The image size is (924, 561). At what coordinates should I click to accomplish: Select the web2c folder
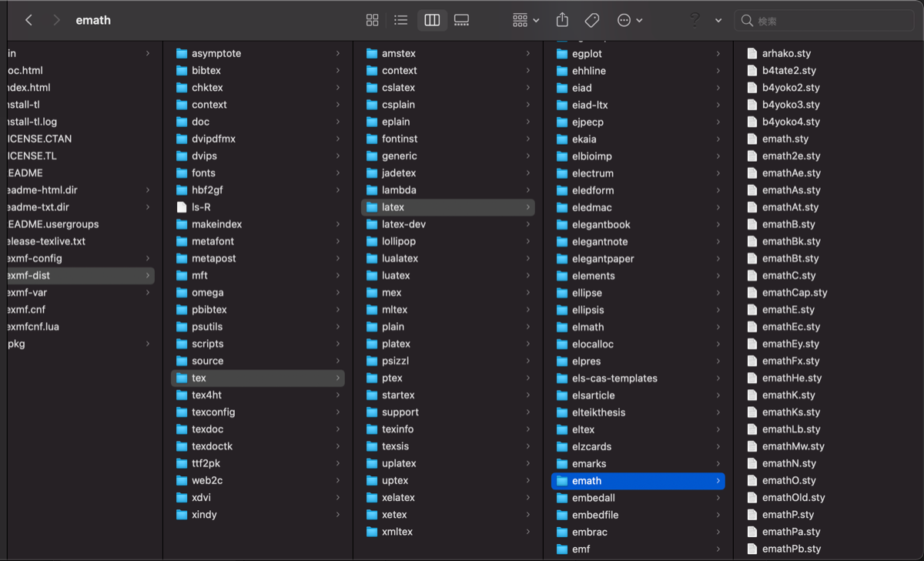click(257, 480)
